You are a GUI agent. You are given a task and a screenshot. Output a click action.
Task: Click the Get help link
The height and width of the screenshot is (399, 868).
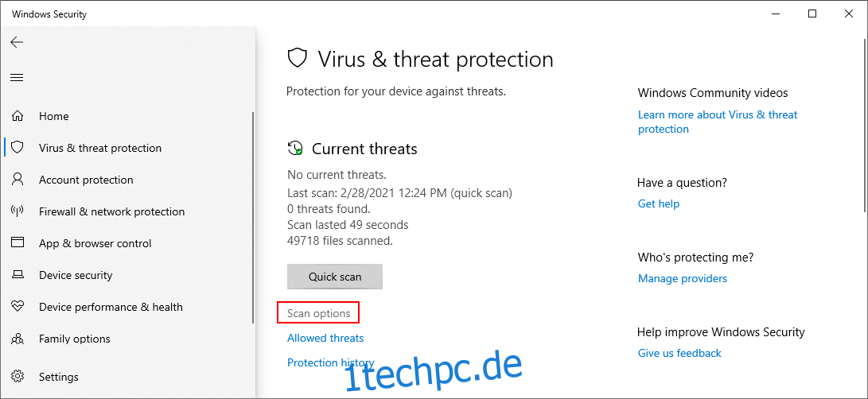659,203
